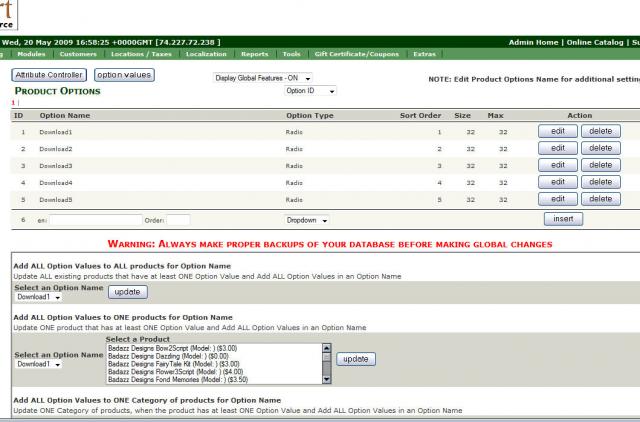Click update beside the product list

[356, 359]
